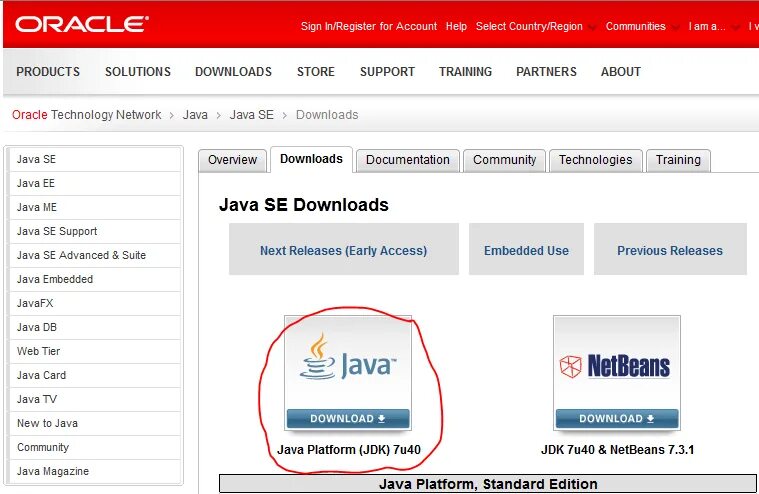Open the Help link in header

(x=456, y=26)
